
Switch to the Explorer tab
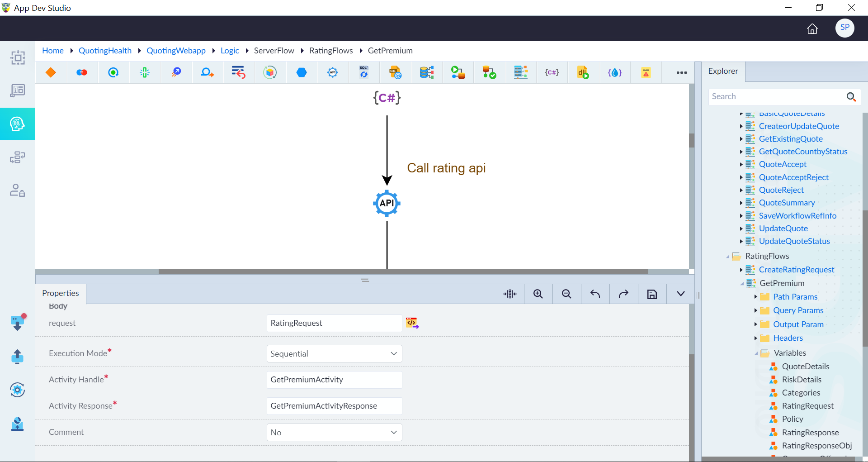[x=723, y=71]
